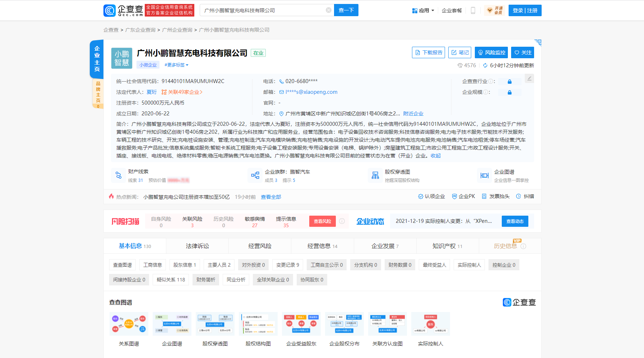Open the 广州企业查询 breadcrumb
Viewport: 644px width, 358px height.
point(177,30)
